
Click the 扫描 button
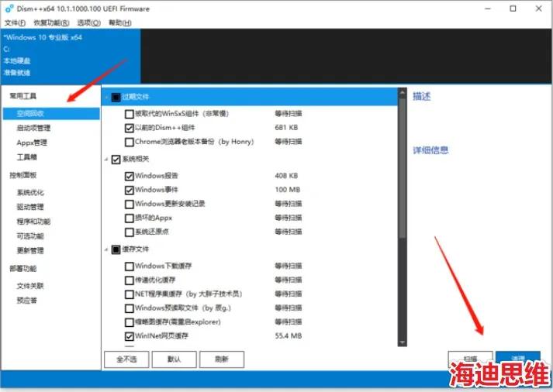click(470, 359)
